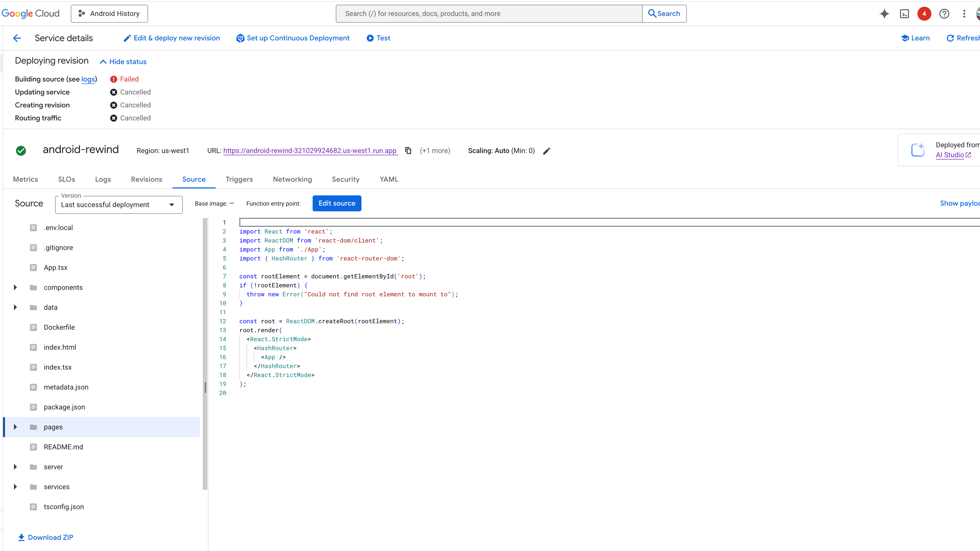Screen dimensions: 980x551
Task: Show the (+1 more) URLs
Action: [x=435, y=151]
